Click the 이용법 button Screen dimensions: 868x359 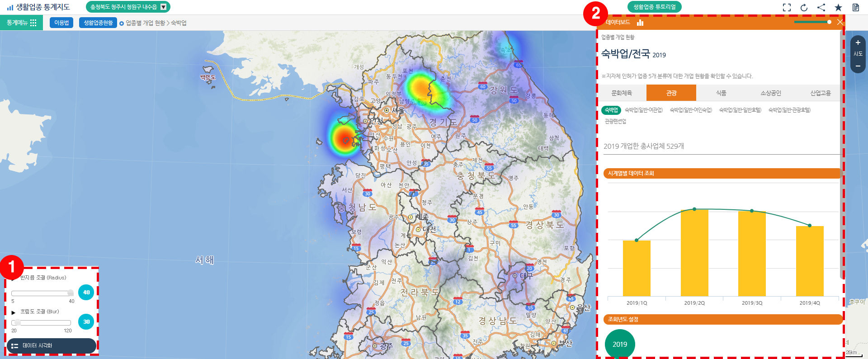(x=61, y=23)
